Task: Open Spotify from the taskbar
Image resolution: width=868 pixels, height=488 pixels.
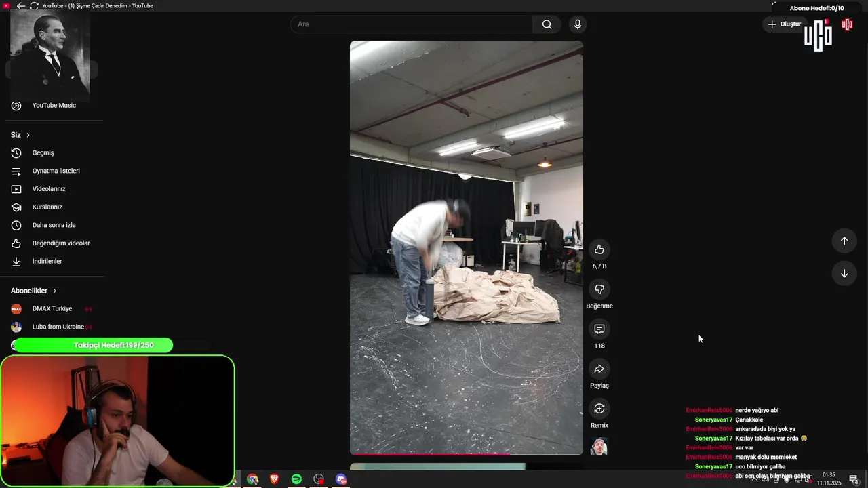Action: (296, 479)
